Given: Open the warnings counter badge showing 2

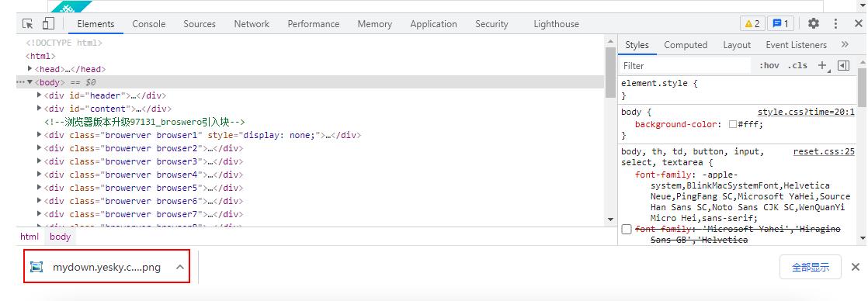Looking at the screenshot, I should tap(752, 24).
